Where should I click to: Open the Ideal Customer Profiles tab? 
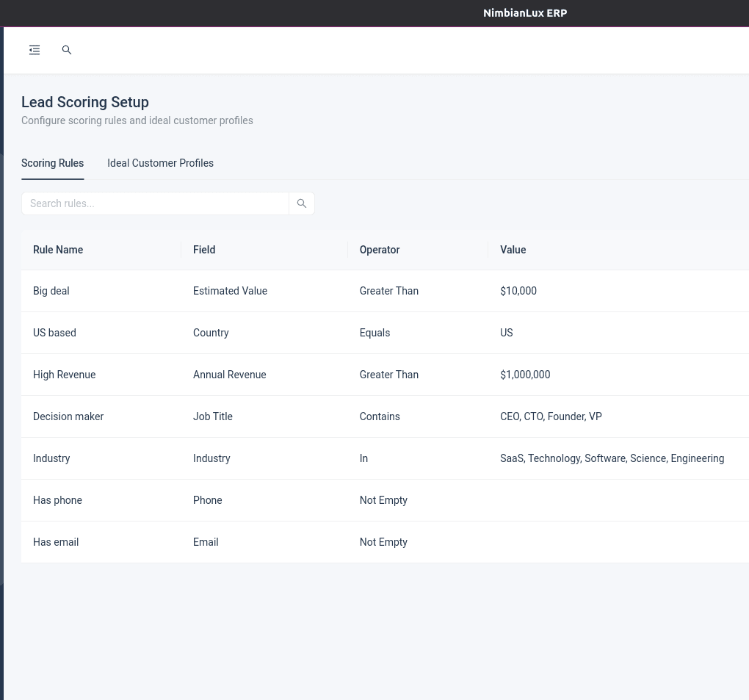tap(161, 163)
